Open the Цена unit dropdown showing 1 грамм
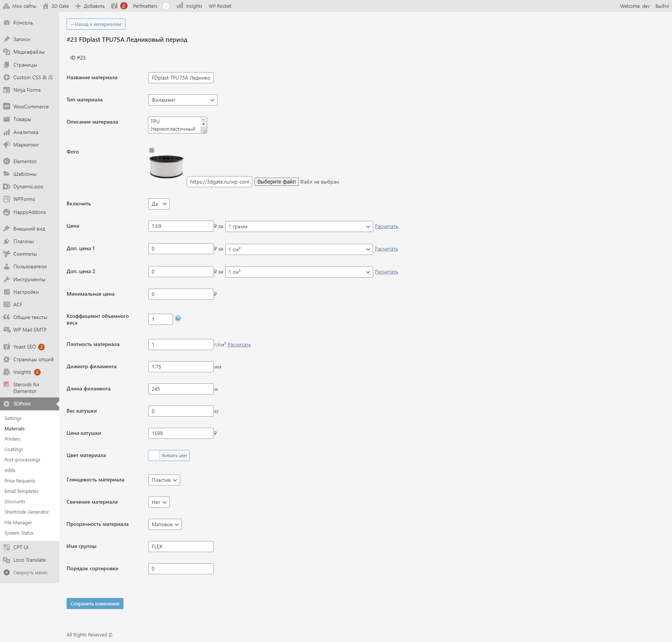This screenshot has height=642, width=672. point(299,226)
